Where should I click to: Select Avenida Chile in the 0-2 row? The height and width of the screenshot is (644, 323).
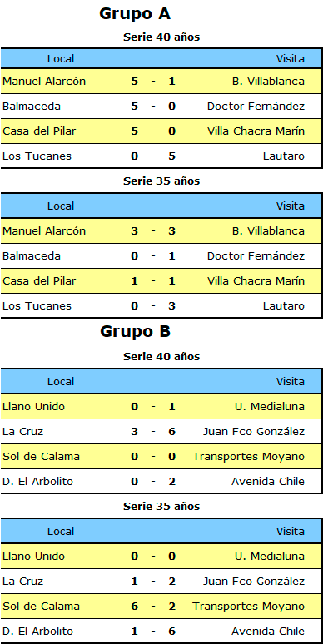(268, 482)
